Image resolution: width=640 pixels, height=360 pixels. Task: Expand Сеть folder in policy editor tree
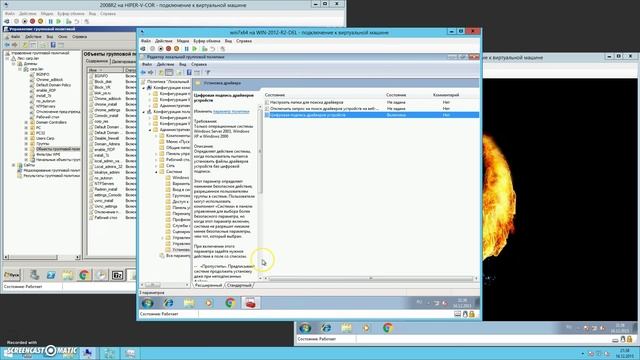tap(156, 166)
